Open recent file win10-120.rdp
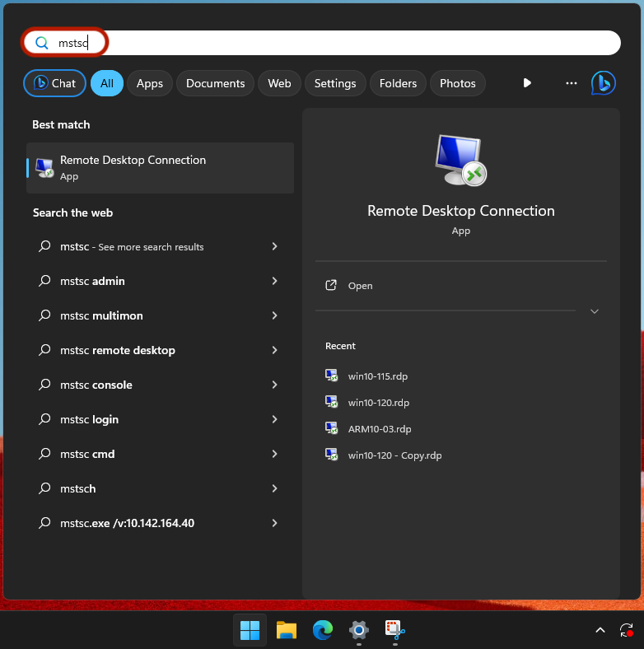 coord(379,403)
